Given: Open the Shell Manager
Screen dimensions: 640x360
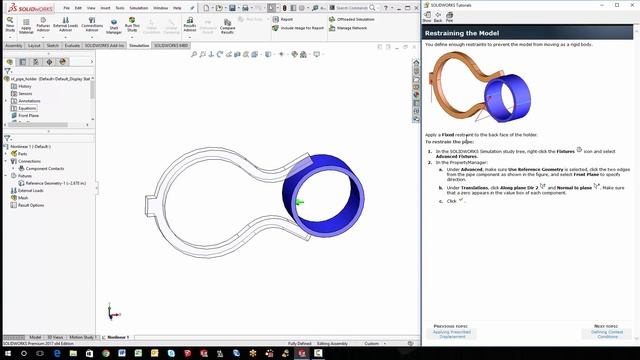Looking at the screenshot, I should pyautogui.click(x=114, y=26).
